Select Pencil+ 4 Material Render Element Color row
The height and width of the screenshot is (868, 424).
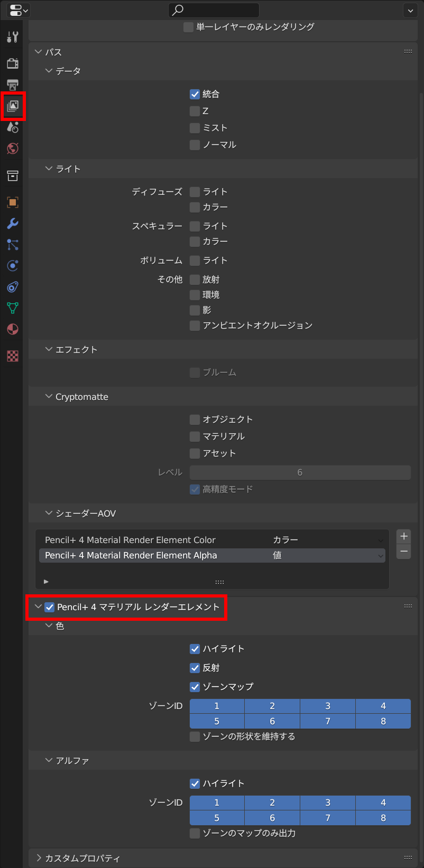point(212,540)
